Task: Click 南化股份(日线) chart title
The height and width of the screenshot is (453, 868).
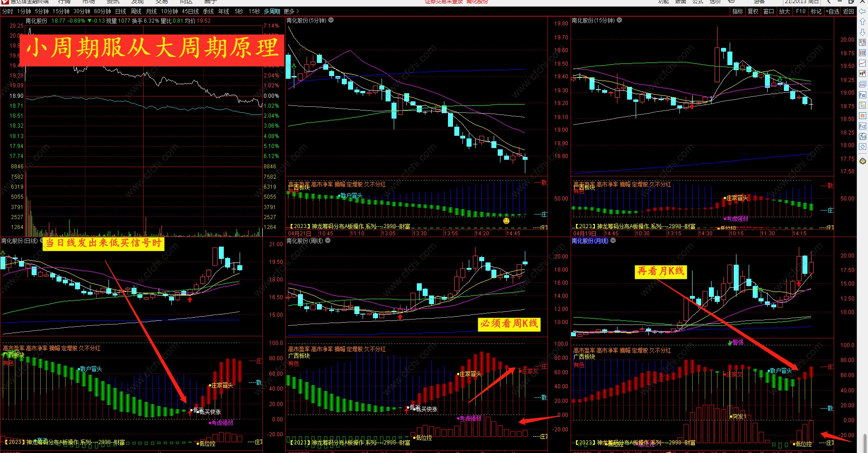Action: tap(19, 241)
